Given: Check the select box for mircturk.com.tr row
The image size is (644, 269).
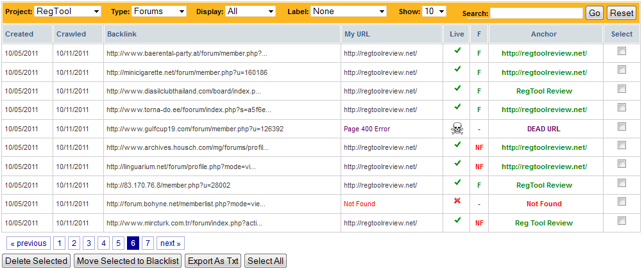Looking at the screenshot, I should click(x=622, y=221).
